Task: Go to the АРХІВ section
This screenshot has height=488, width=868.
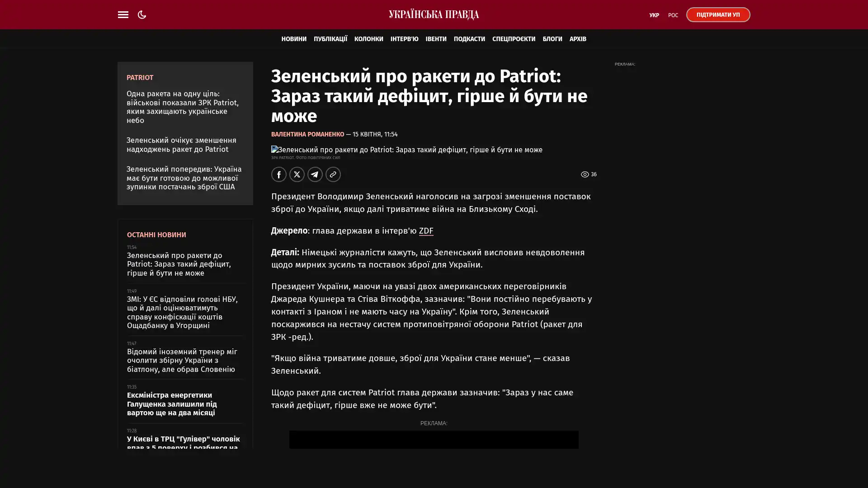Action: click(577, 39)
